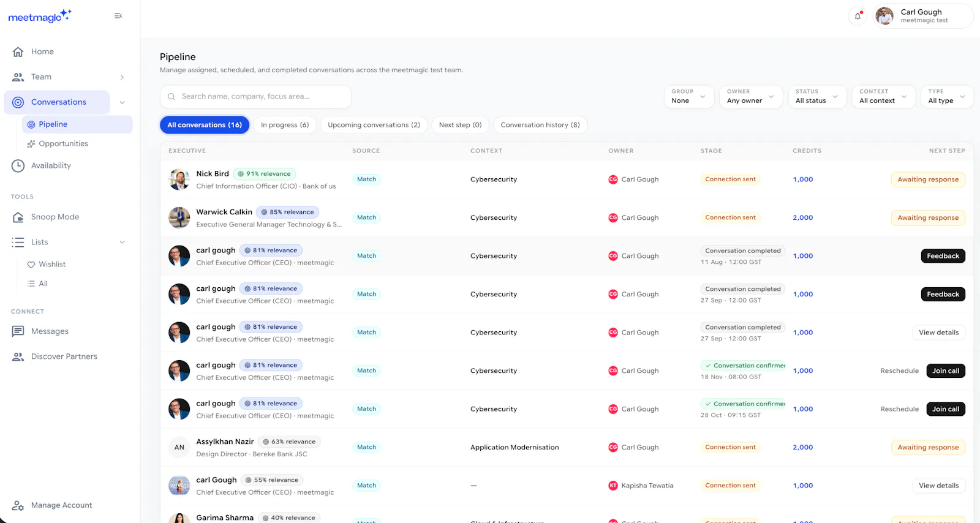Select the All conversations (16) tab
The image size is (980, 523).
pos(205,125)
